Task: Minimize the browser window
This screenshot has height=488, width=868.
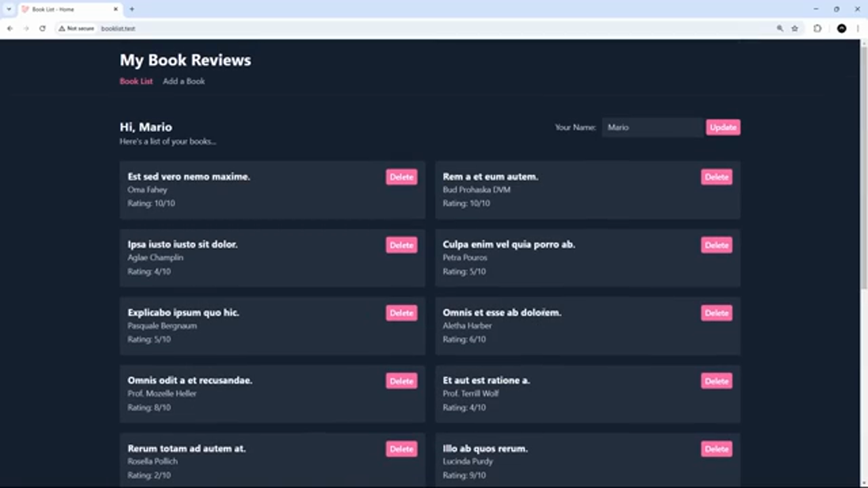Action: tap(816, 9)
